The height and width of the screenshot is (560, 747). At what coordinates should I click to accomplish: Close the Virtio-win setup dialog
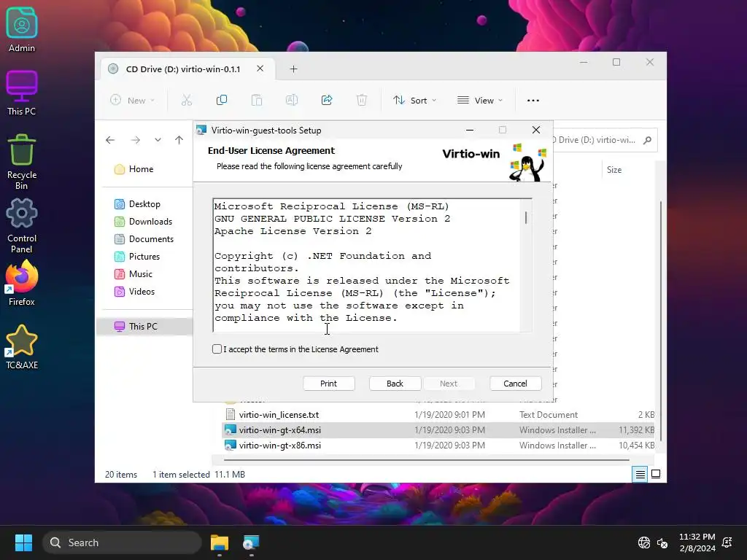(x=536, y=130)
